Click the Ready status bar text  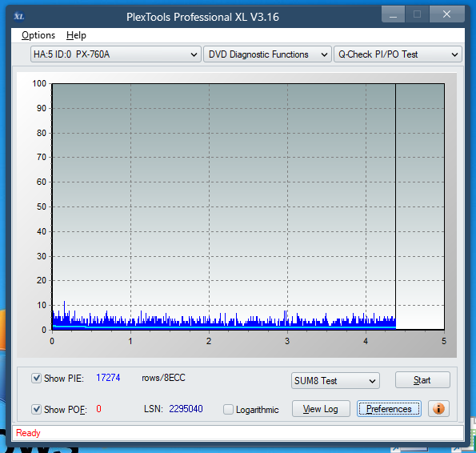[x=28, y=433]
